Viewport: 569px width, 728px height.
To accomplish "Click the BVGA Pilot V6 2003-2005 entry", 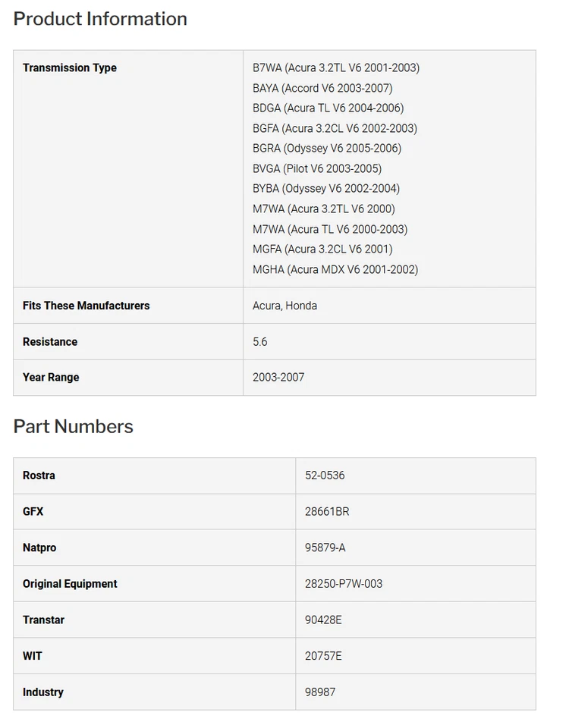I will click(317, 168).
